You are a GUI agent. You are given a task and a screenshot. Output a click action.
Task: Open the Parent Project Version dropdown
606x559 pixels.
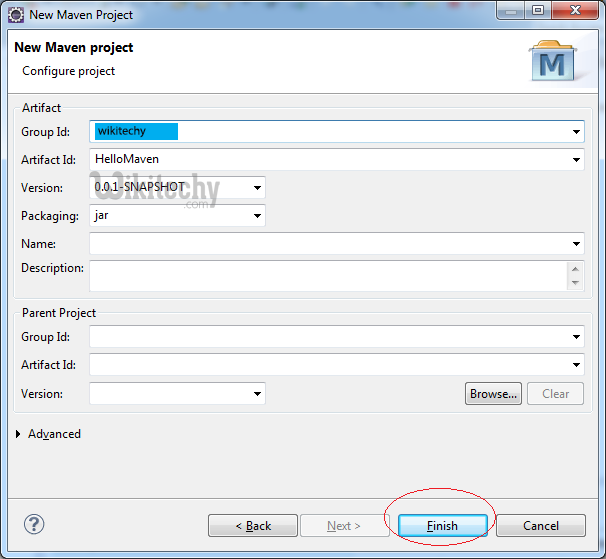[257, 394]
